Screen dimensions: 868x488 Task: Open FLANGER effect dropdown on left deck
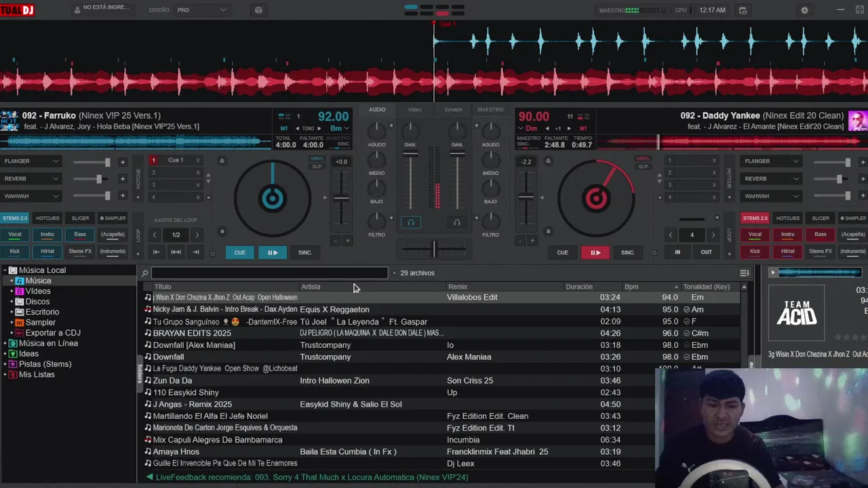(32, 161)
